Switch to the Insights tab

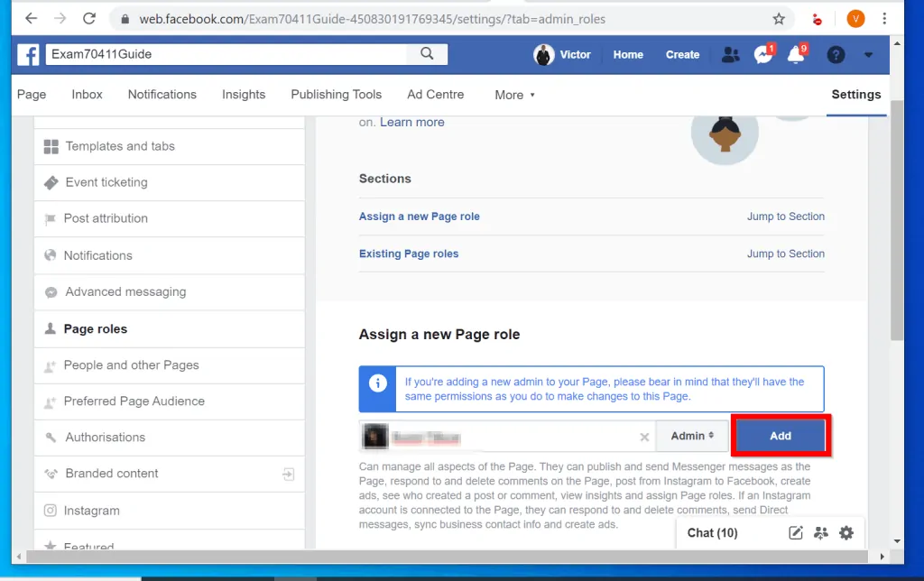(243, 94)
